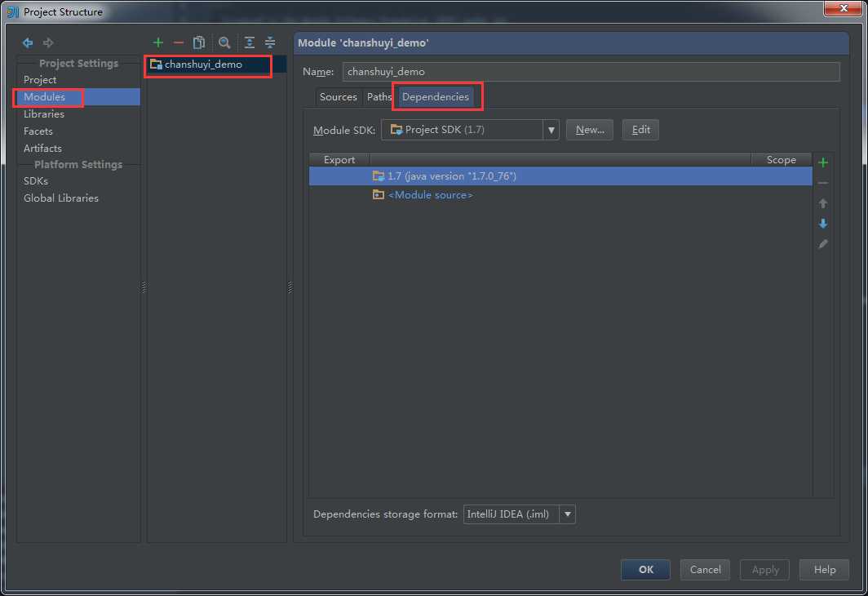The image size is (868, 596).
Task: Move the dependency down
Action: click(823, 223)
